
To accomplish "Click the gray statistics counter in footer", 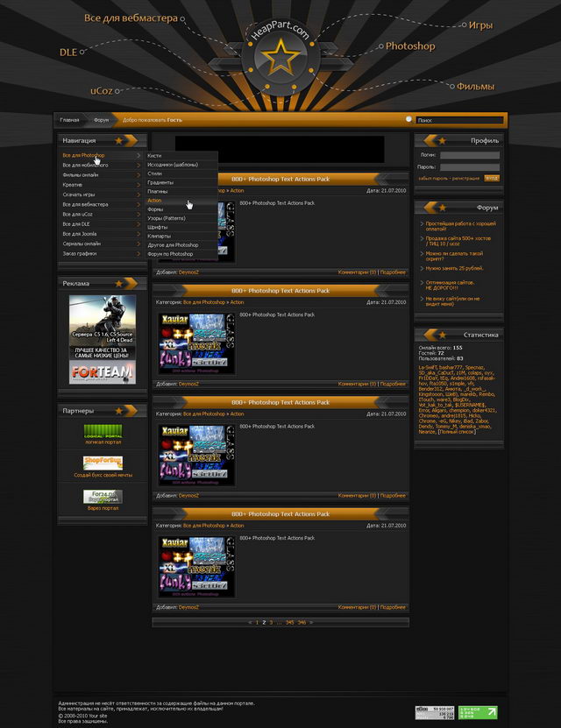I will coord(435,712).
